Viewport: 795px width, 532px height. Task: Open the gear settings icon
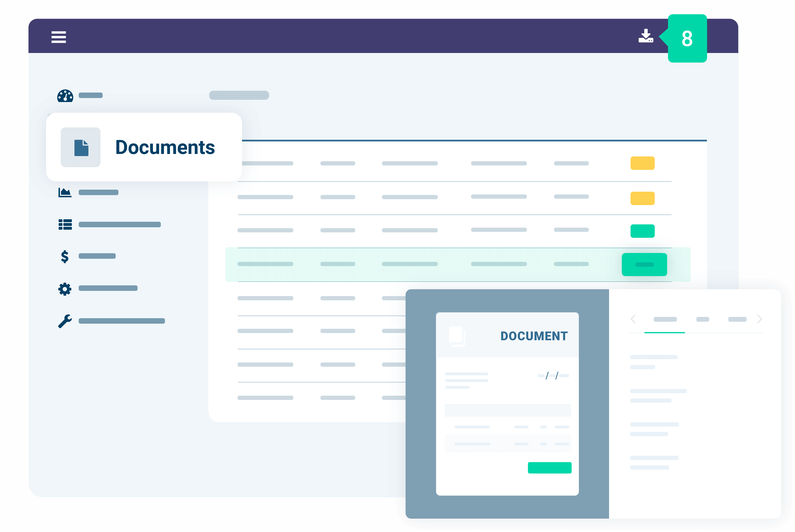(x=65, y=289)
